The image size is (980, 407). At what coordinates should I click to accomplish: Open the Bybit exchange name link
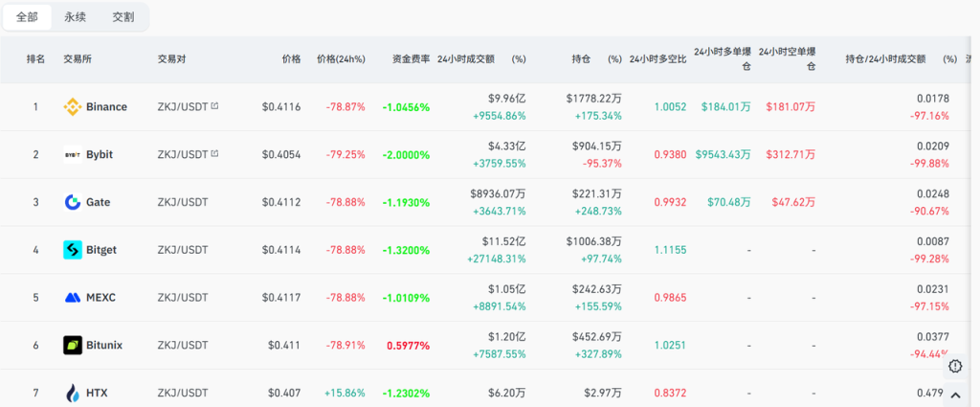point(100,154)
